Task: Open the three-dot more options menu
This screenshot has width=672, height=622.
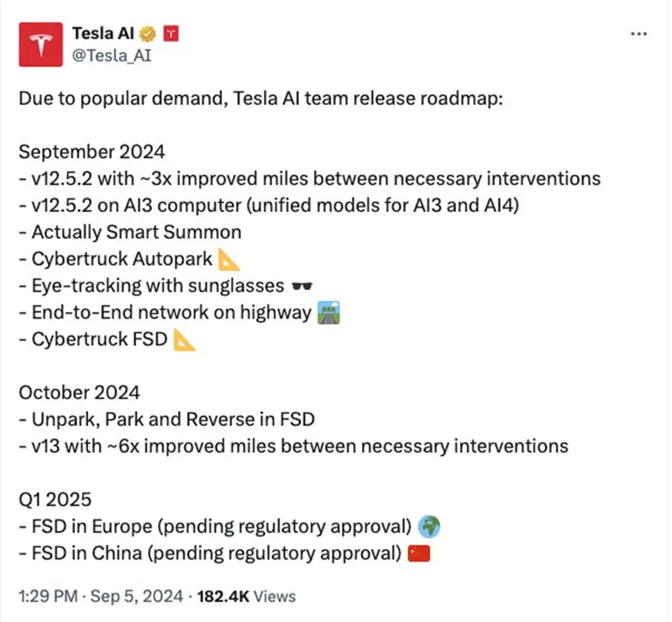Action: (x=638, y=34)
